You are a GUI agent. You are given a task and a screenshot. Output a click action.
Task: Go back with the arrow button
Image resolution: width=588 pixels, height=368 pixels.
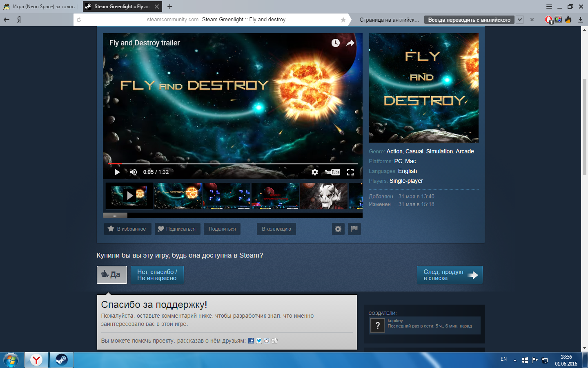point(7,20)
